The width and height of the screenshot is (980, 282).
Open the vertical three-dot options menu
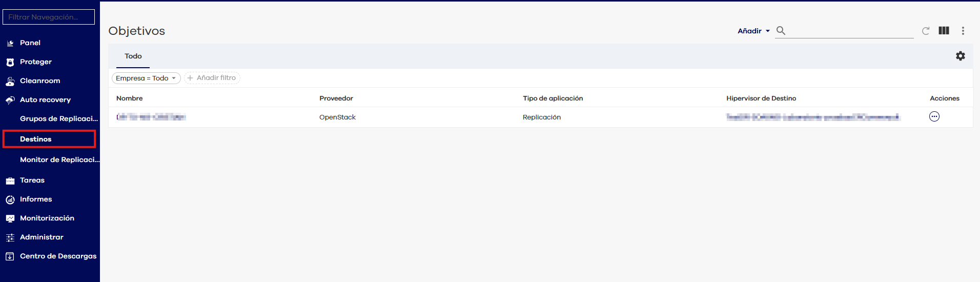[x=963, y=31]
